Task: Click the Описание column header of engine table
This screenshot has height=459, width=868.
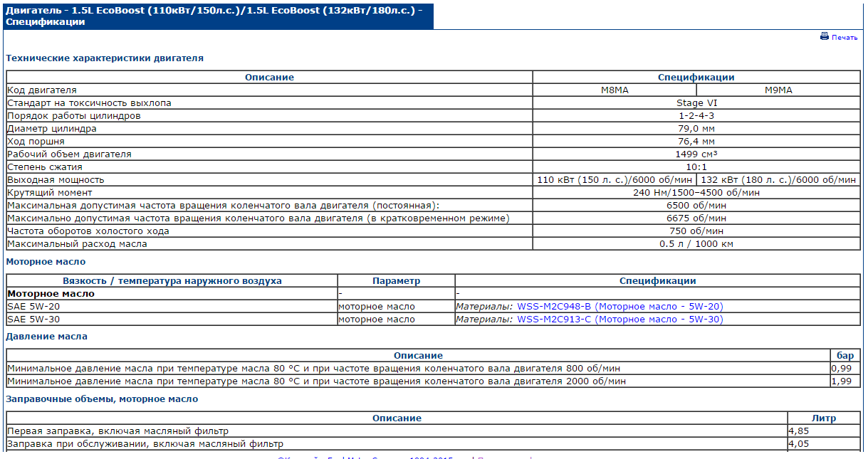Action: tap(269, 78)
